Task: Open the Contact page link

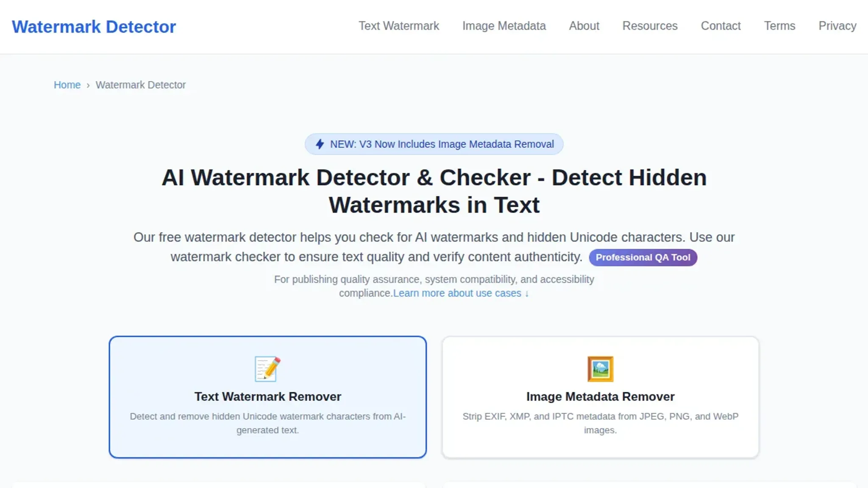Action: coord(721,26)
